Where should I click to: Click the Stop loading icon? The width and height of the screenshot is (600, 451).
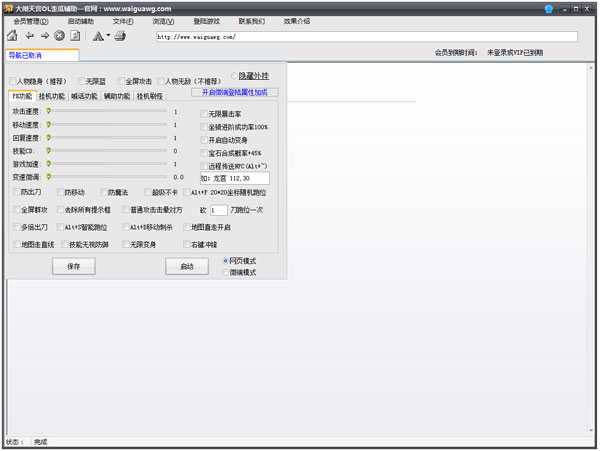(x=60, y=36)
